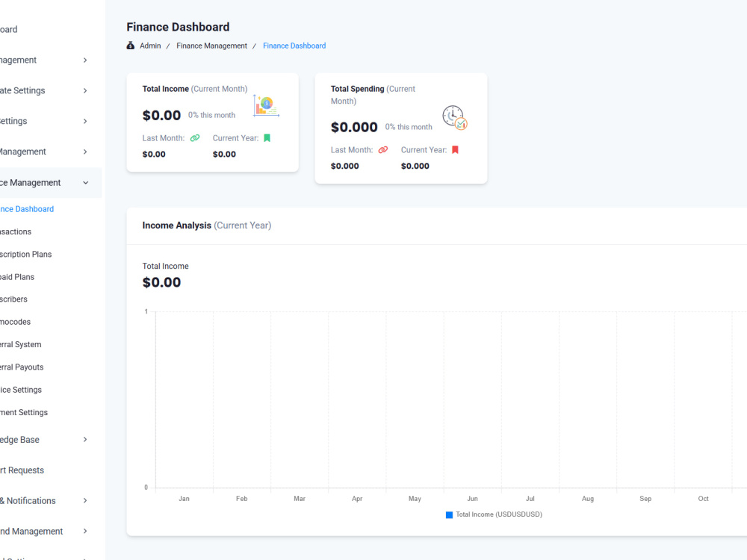Click green link icon beside income Last Month

pyautogui.click(x=195, y=138)
